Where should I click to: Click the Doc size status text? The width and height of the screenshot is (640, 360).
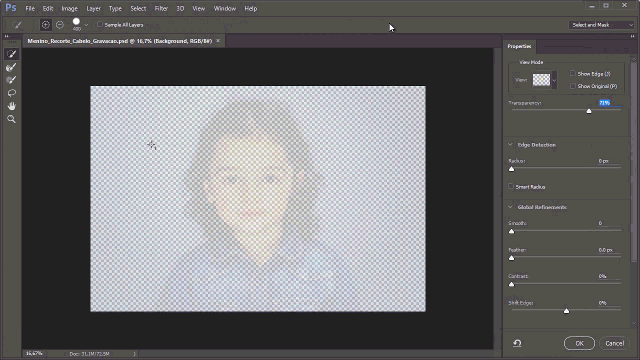click(89, 354)
